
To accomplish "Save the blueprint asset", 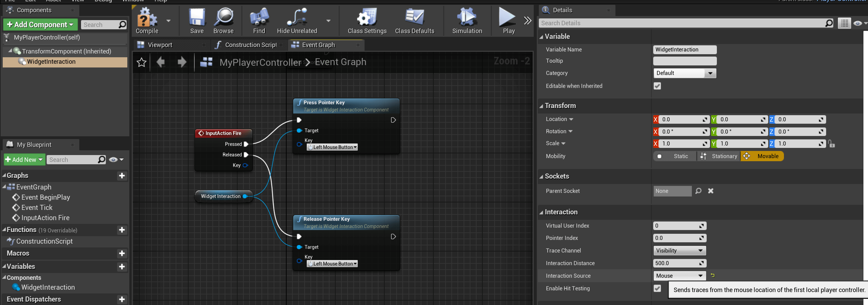I will click(197, 21).
